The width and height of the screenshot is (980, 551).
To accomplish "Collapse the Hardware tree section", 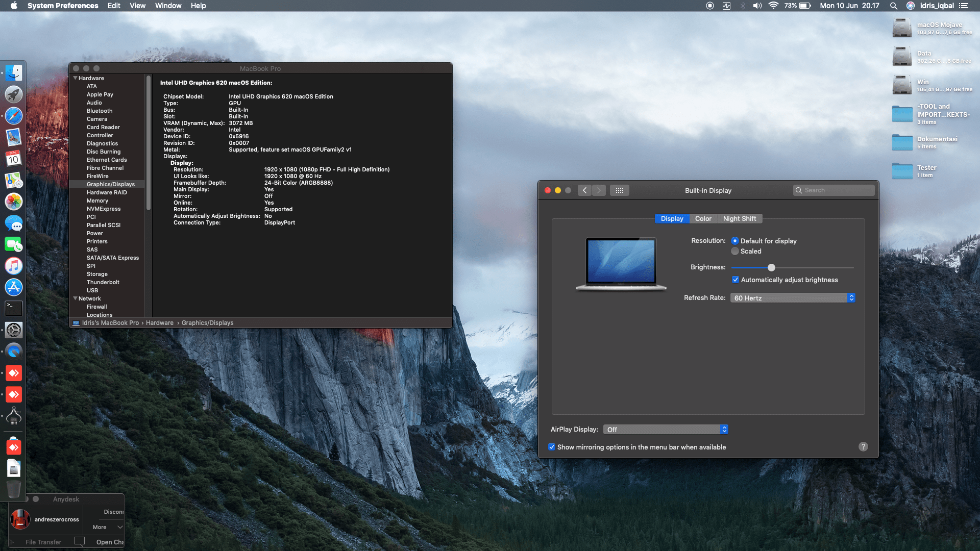I will [76, 78].
